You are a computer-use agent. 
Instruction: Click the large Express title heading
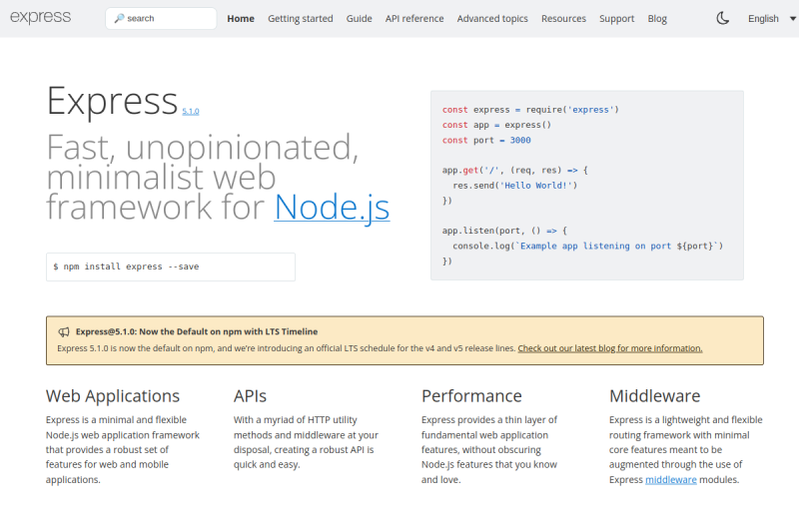(x=112, y=101)
